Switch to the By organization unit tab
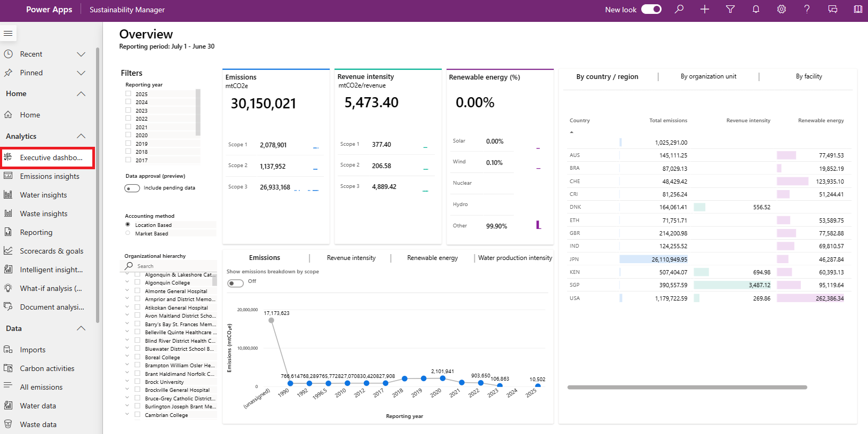 [x=708, y=76]
